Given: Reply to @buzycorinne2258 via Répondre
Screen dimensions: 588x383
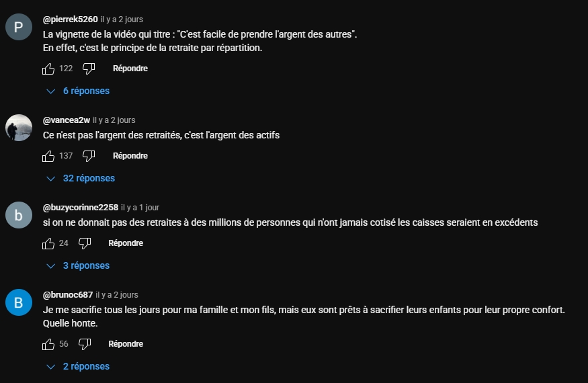Looking at the screenshot, I should (x=126, y=243).
